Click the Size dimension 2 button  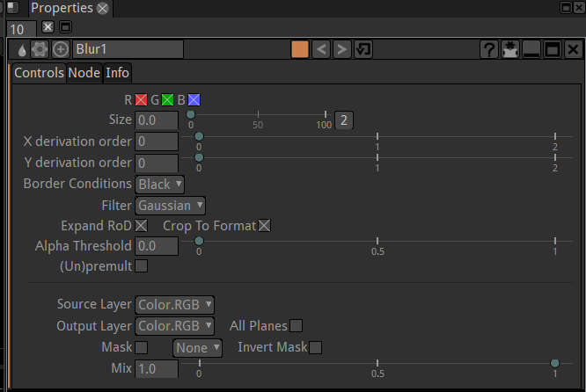345,120
